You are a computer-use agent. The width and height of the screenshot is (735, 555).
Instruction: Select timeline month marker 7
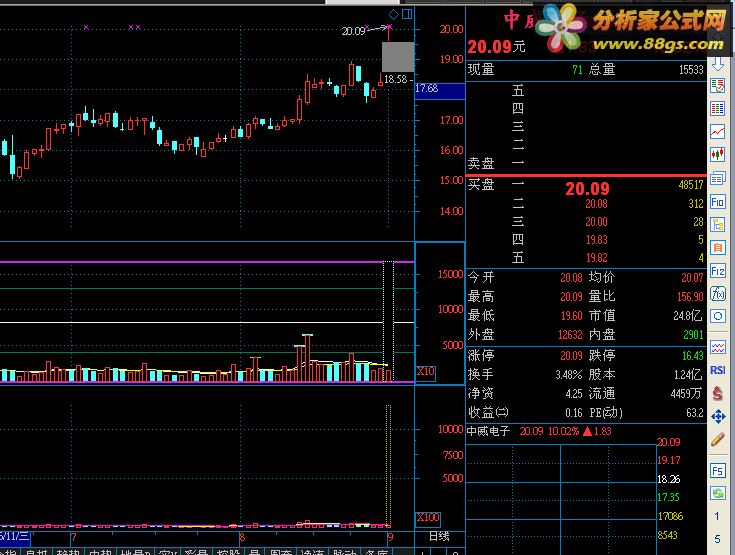[74, 537]
